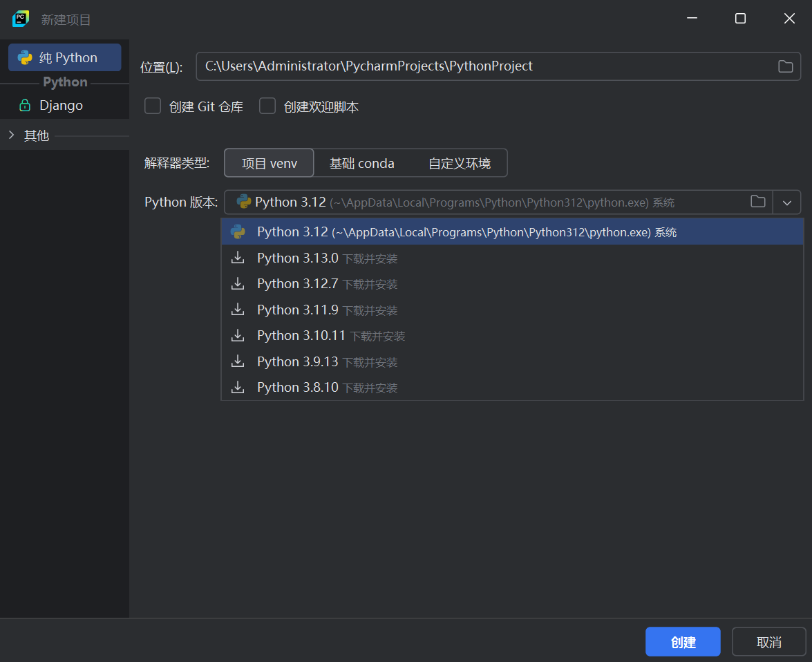Expand the 其他 section
The width and height of the screenshot is (812, 662).
11,135
